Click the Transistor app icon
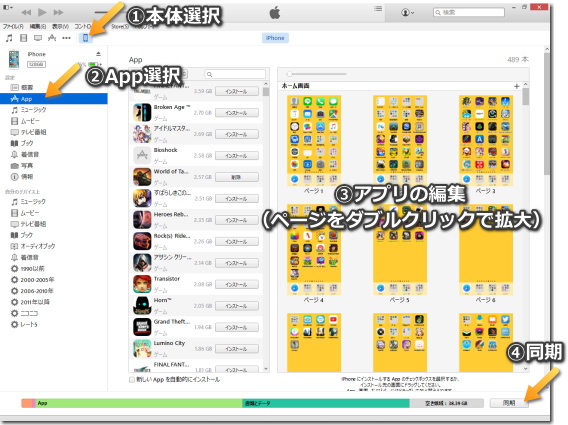 click(142, 284)
